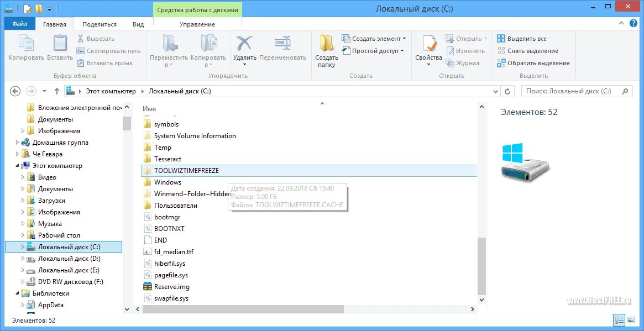
Task: Click the Rename (Переименовать) icon
Action: pyautogui.click(x=282, y=43)
